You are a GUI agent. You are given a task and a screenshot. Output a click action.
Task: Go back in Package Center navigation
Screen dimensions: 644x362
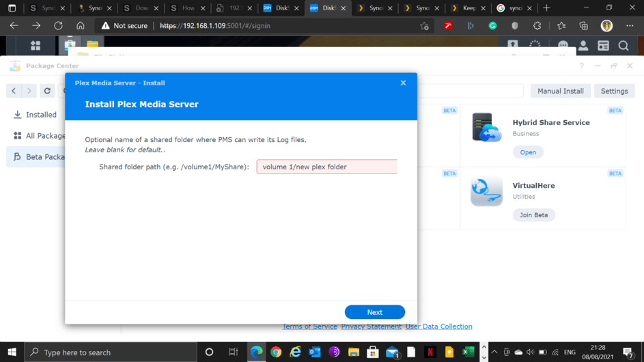(14, 91)
